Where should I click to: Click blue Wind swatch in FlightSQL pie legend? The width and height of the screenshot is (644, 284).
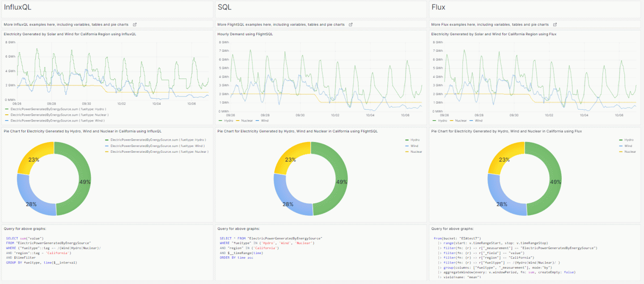(x=407, y=146)
